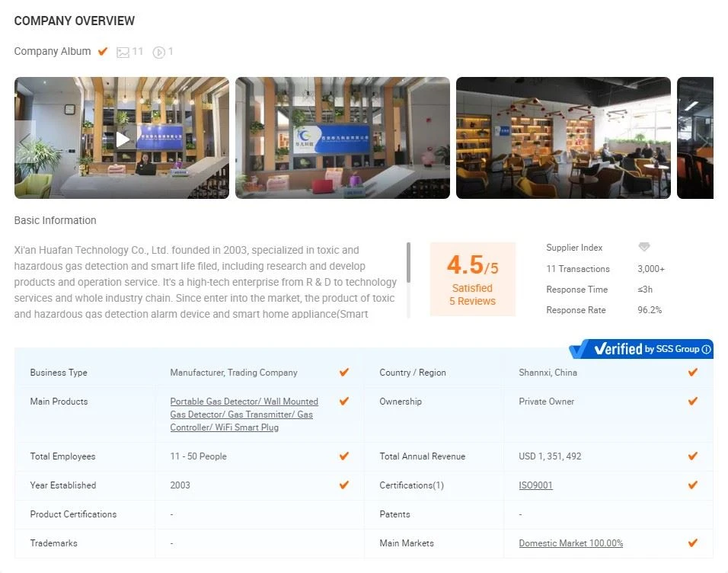
Task: Click the Certifications verified checkmark
Action: click(x=693, y=485)
